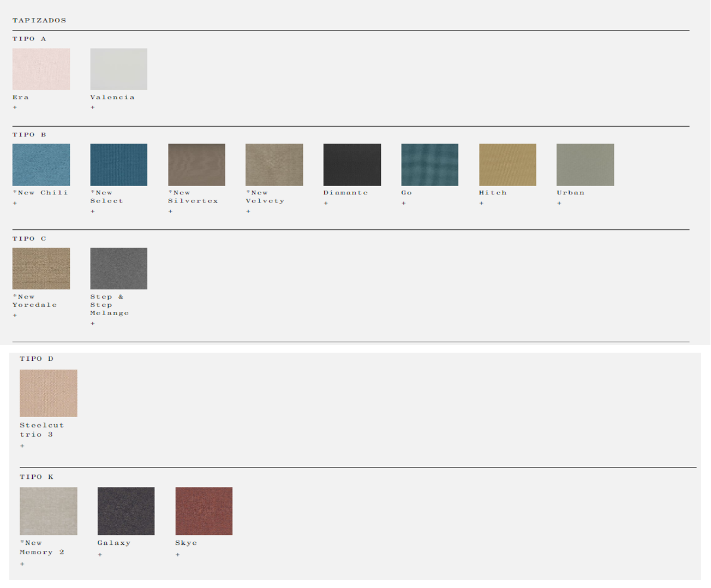Click the Galaxy label
The height and width of the screenshot is (588, 711).
pyautogui.click(x=114, y=543)
